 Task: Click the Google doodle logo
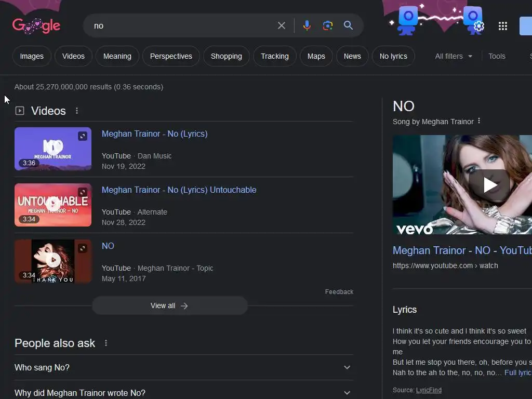pos(36,25)
